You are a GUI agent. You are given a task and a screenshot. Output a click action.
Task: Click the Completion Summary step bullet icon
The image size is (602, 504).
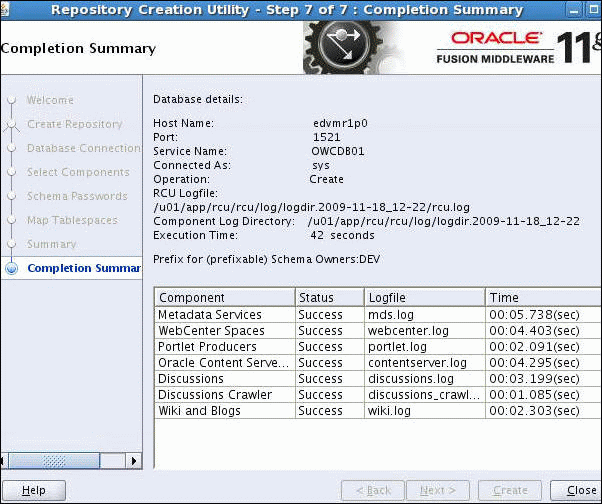12,268
